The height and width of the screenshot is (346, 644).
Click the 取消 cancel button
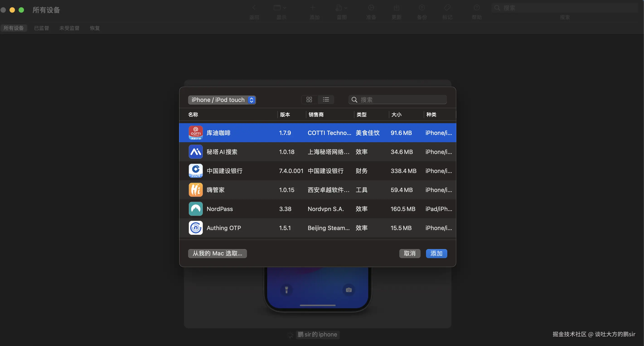pos(409,253)
